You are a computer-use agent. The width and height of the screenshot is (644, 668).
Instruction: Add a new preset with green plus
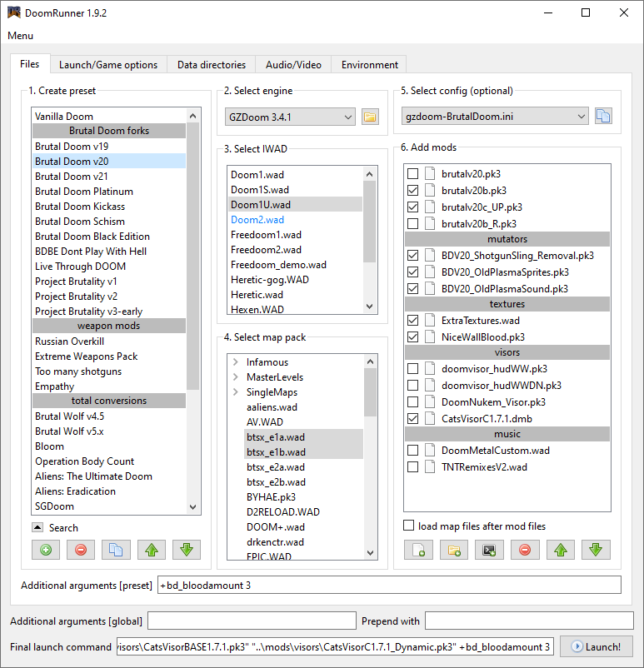pos(46,550)
